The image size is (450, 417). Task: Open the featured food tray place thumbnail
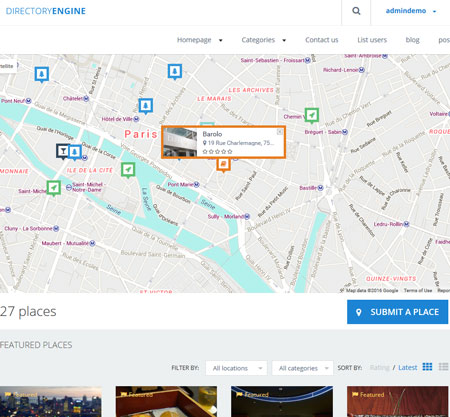166,401
